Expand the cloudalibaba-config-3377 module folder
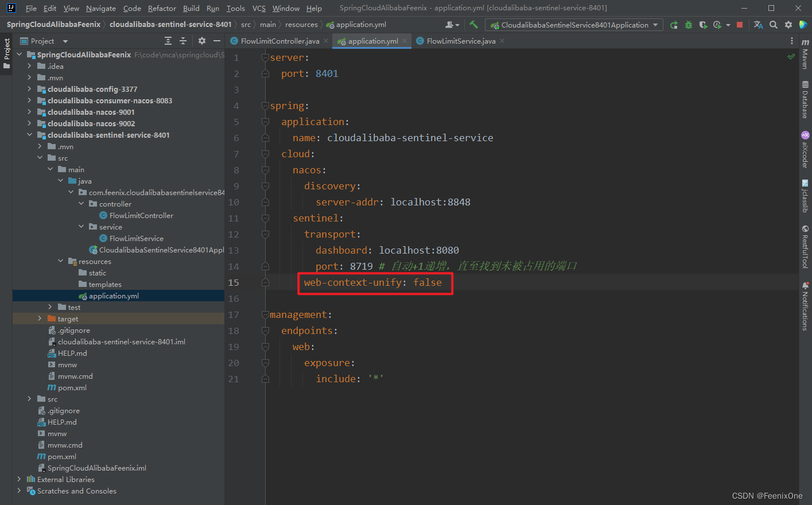This screenshot has height=505, width=812. point(29,89)
